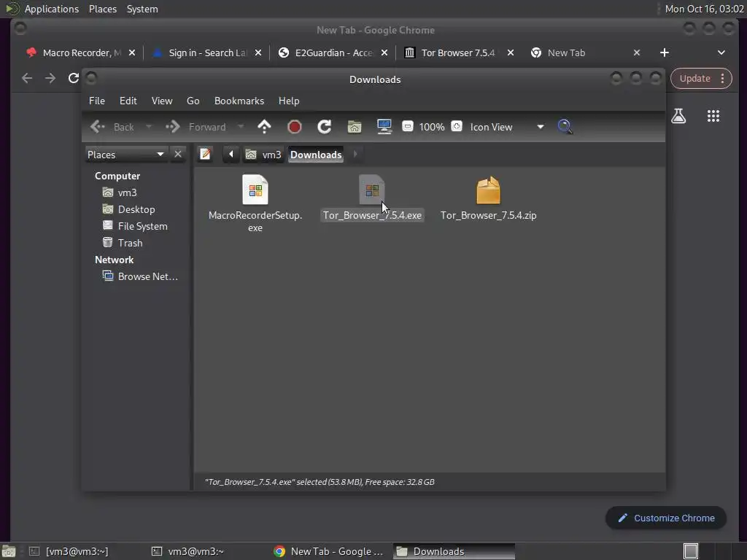Open Chrome Search Labs flask icon
The image size is (747, 560).
click(x=678, y=116)
